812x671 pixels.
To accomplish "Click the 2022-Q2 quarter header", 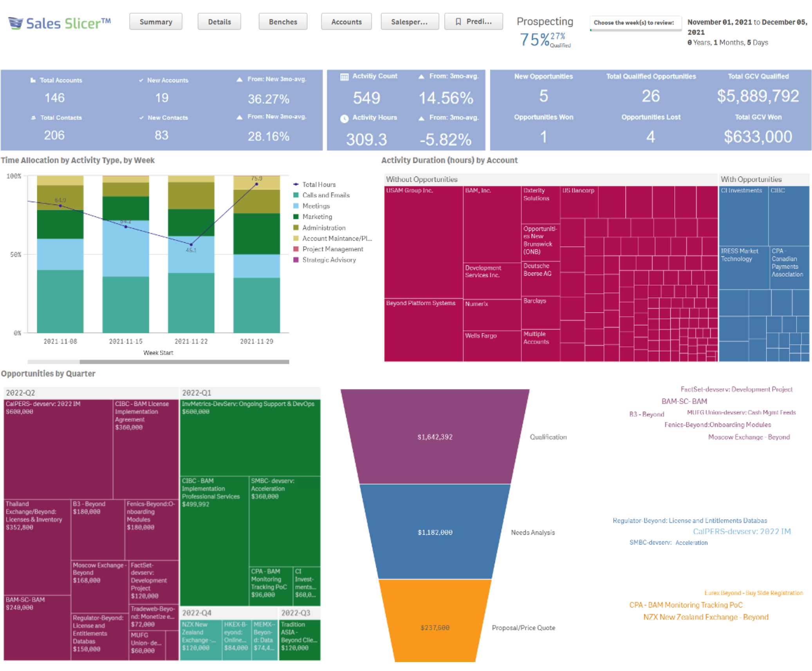I will click(x=91, y=393).
